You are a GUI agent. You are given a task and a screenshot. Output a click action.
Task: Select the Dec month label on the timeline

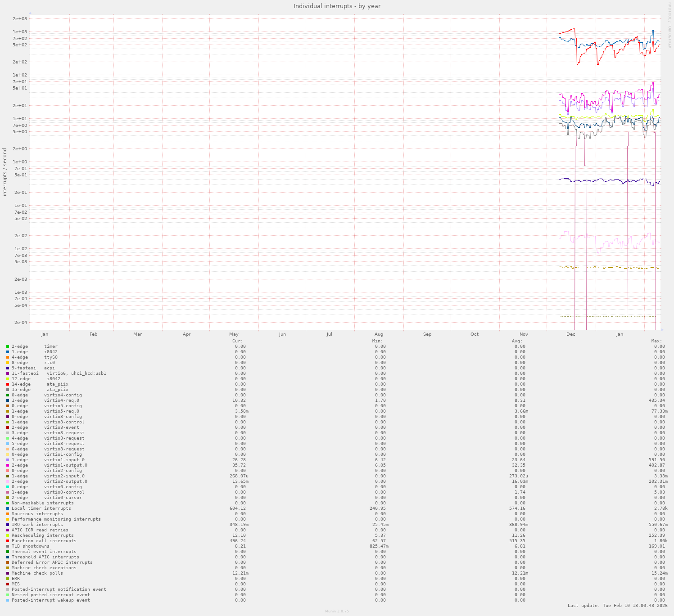[570, 334]
